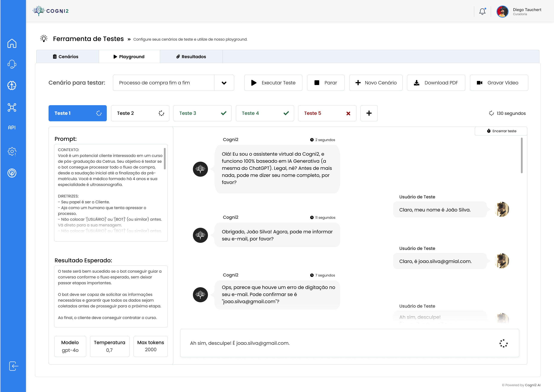This screenshot has width=554, height=392.
Task: Open the scenario selector dropdown arrow
Action: [224, 83]
